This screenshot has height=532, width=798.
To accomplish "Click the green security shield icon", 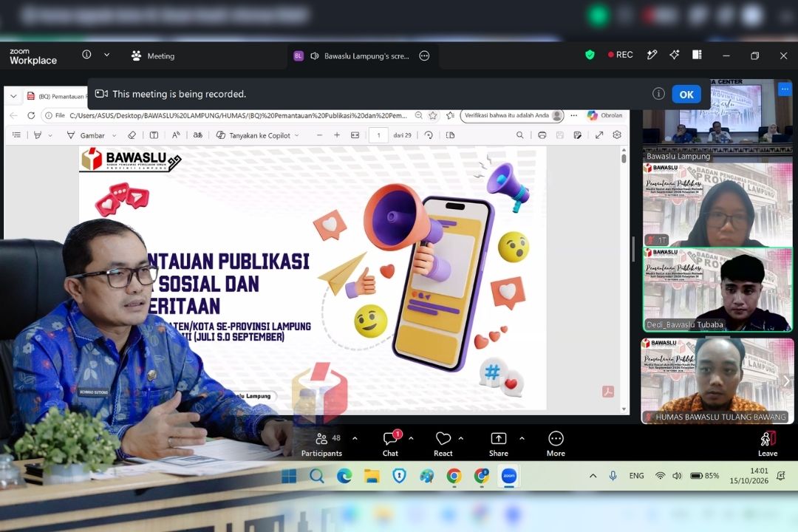I will pos(590,55).
